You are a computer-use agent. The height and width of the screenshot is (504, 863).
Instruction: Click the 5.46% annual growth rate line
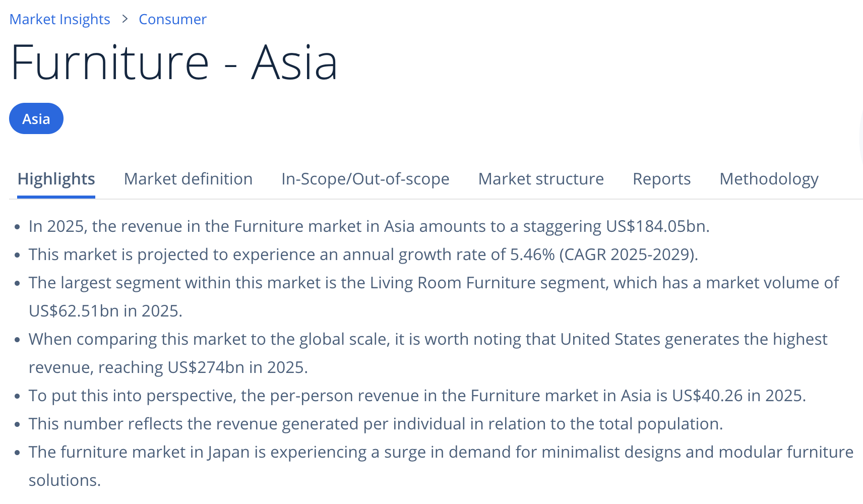[x=363, y=255]
